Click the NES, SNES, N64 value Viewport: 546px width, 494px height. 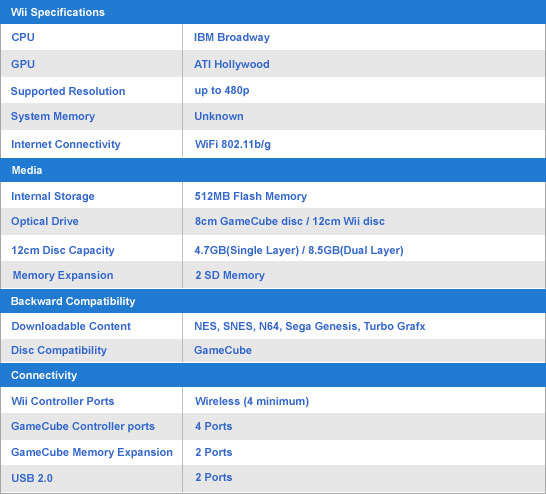point(310,326)
